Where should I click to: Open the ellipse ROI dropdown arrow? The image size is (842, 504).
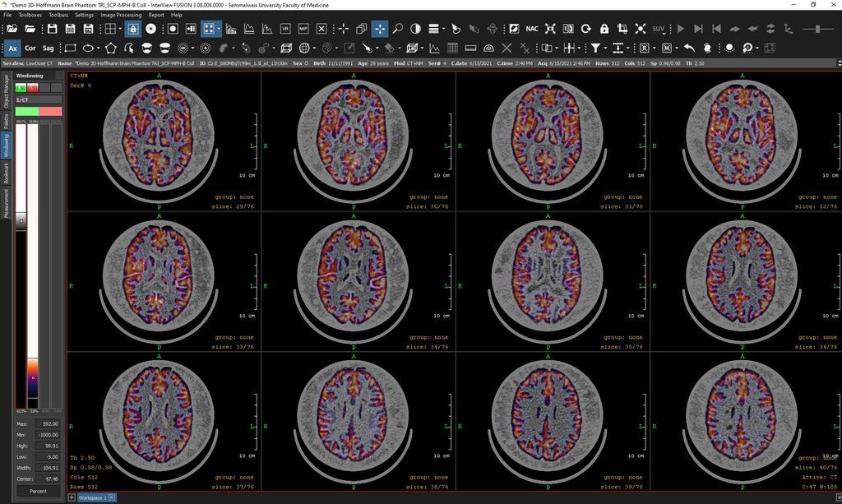coord(98,48)
